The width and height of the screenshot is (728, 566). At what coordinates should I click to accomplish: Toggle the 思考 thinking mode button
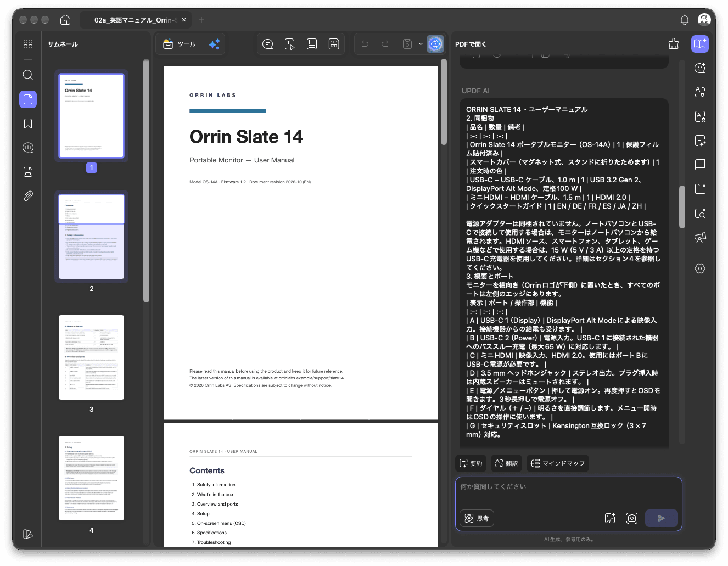pyautogui.click(x=477, y=518)
